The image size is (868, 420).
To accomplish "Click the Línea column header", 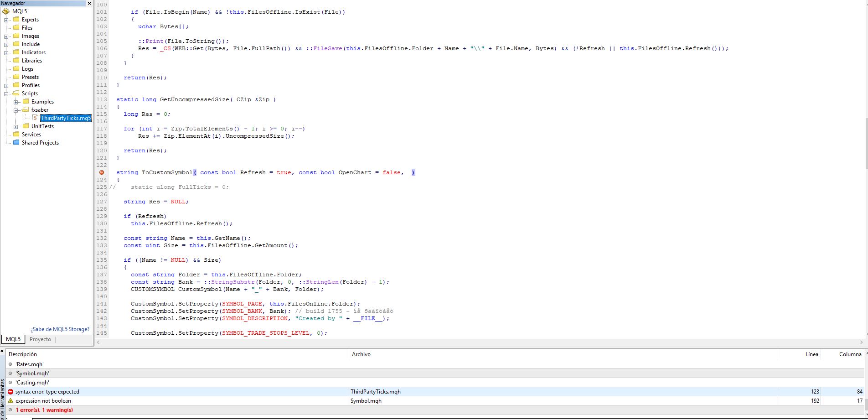I will coord(811,354).
